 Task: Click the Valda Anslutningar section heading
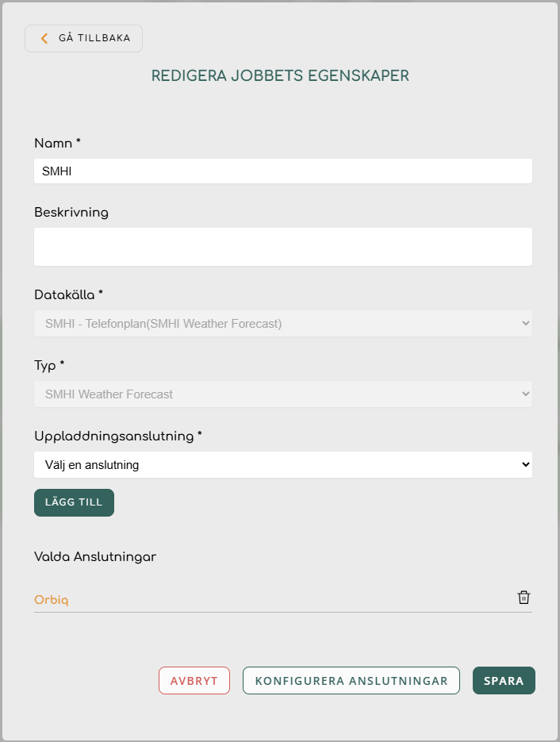click(x=95, y=556)
